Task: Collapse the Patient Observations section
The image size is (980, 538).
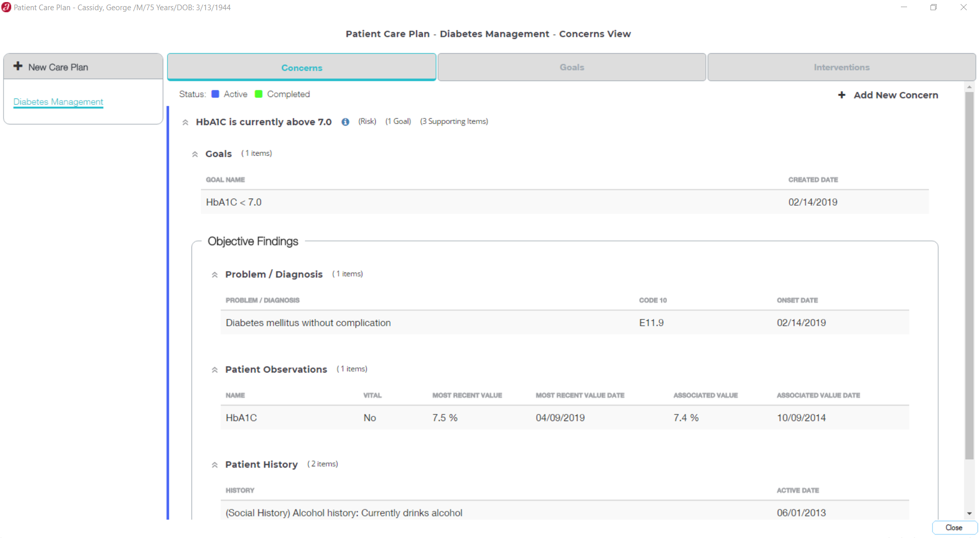Action: pos(215,370)
